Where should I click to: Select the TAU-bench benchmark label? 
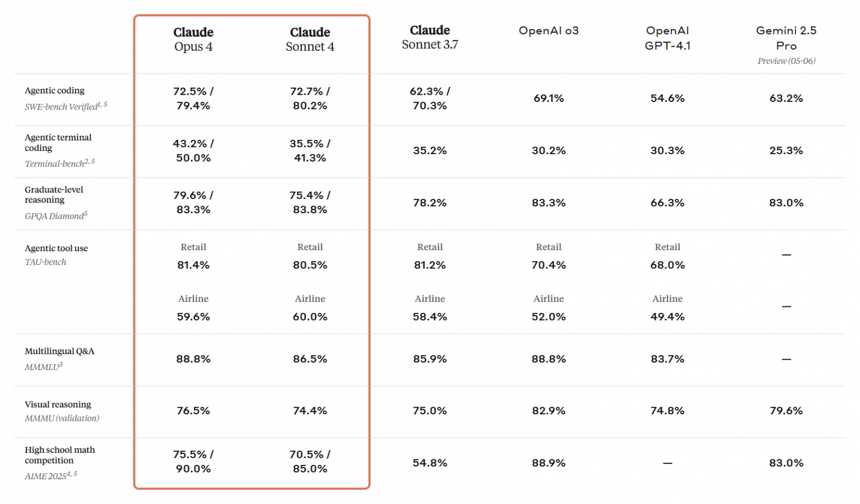coord(45,262)
